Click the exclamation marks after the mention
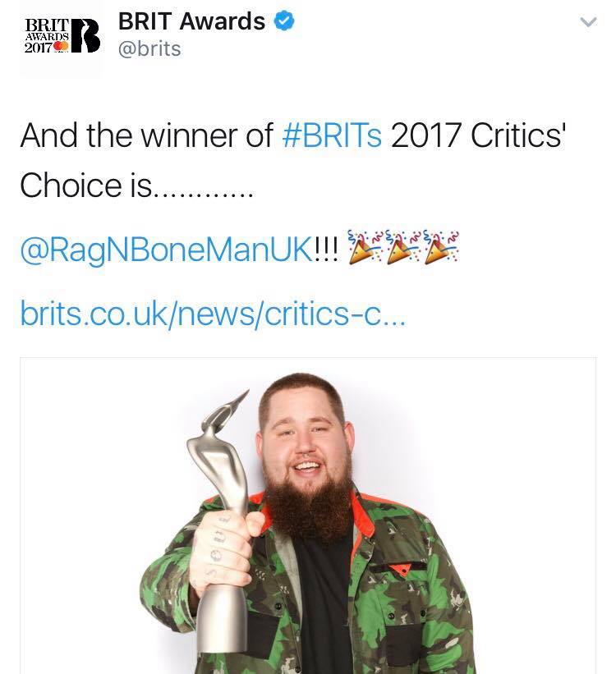Viewport: 616px width, 674px height. (326, 249)
